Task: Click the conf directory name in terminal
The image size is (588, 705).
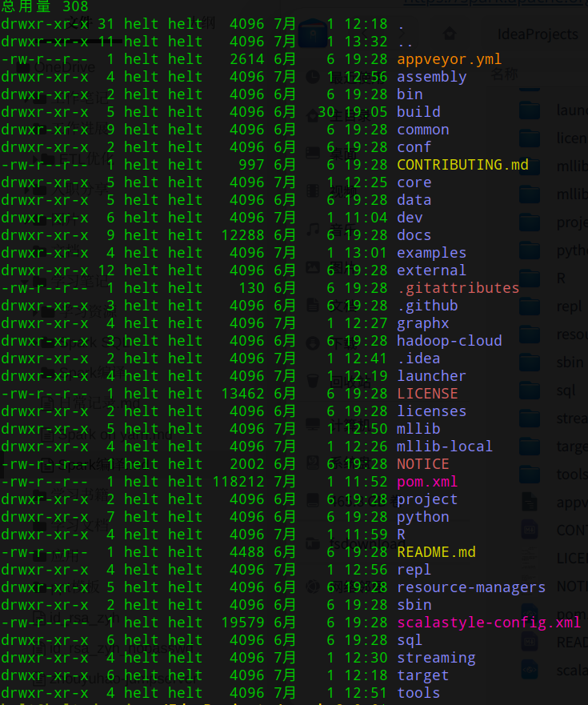Action: pyautogui.click(x=414, y=147)
